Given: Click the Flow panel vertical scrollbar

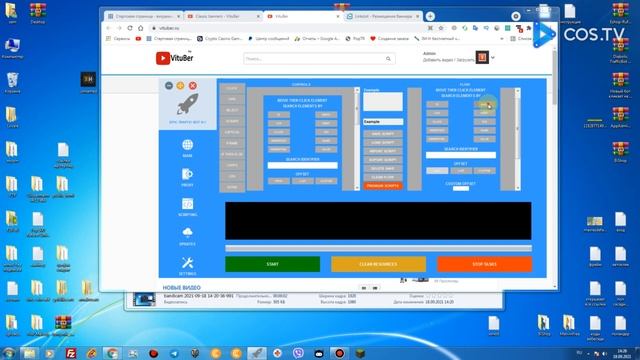Looking at the screenshot, I should [518, 139].
